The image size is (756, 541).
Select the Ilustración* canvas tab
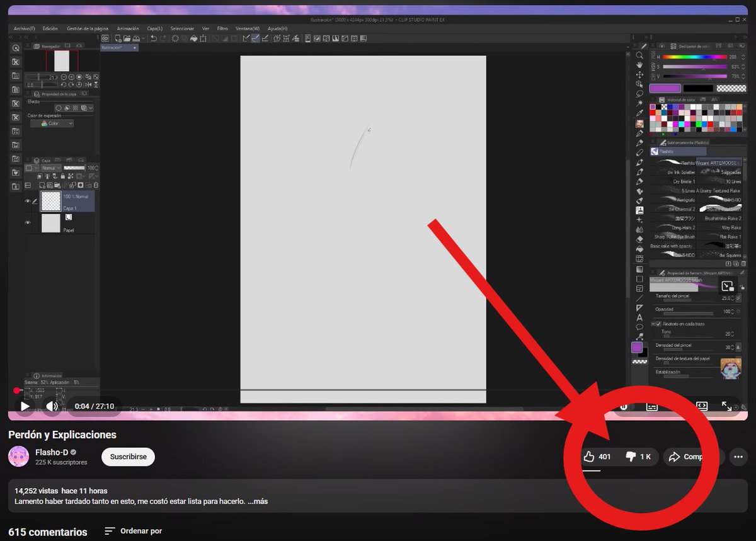pos(119,47)
